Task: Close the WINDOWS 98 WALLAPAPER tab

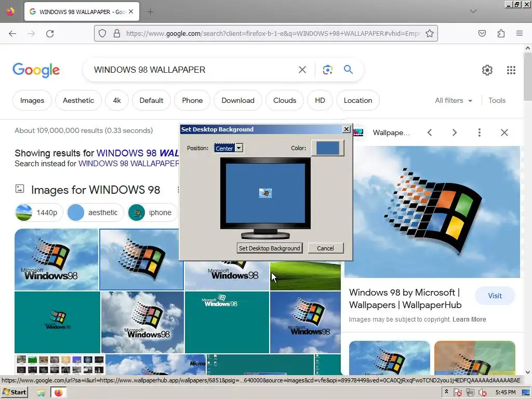Action: [131, 11]
